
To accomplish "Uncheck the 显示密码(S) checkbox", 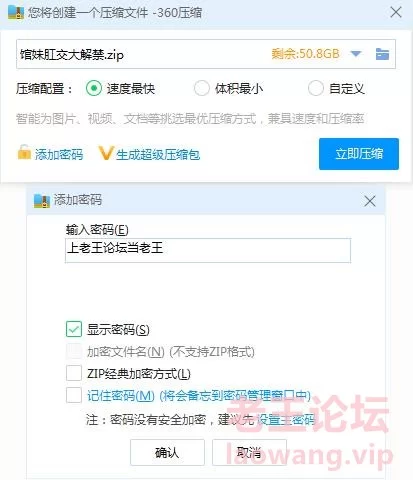I will coord(74,329).
